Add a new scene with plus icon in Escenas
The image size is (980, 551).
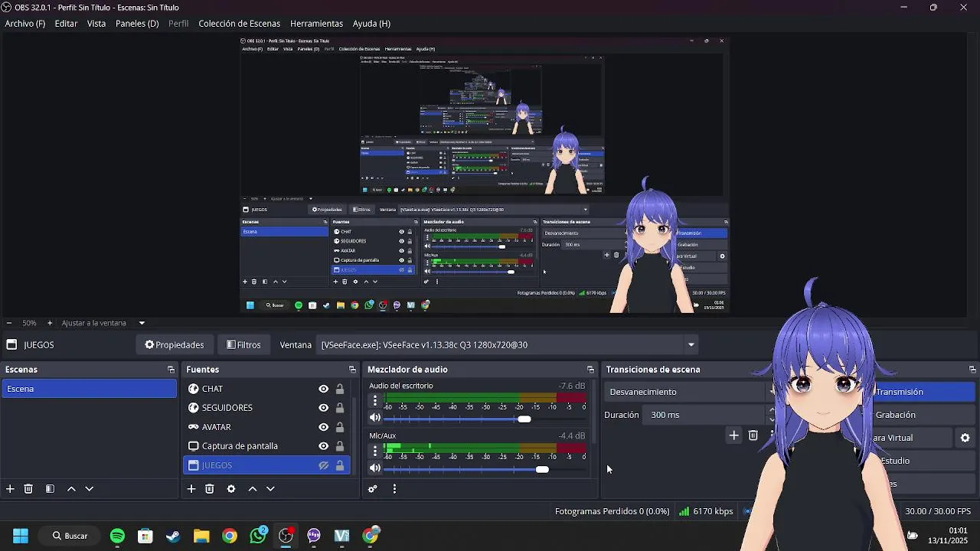pyautogui.click(x=10, y=488)
